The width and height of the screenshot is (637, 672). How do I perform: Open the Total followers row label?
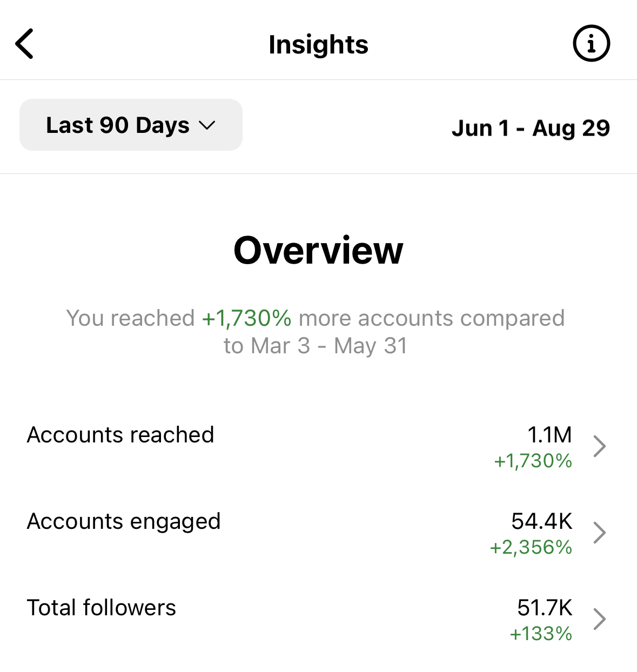[102, 608]
